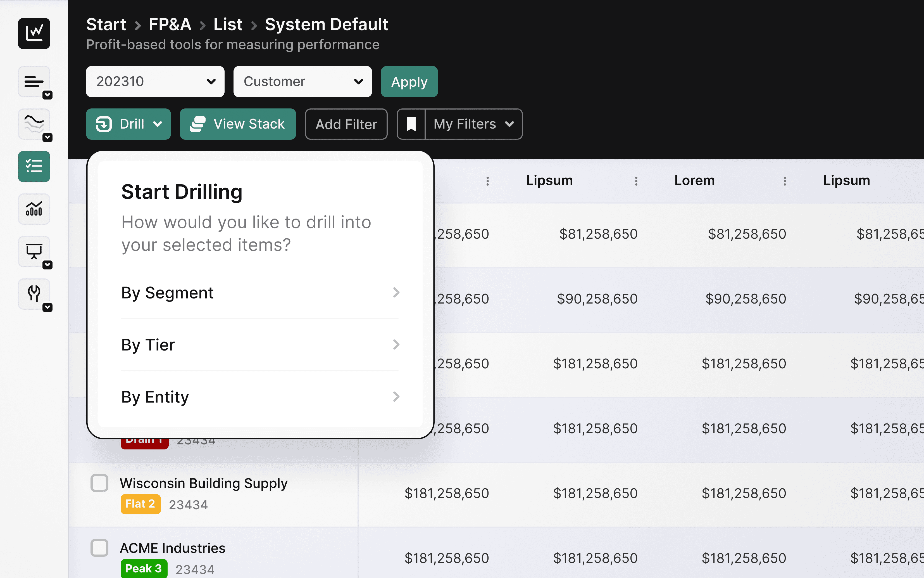Pick By Entity drill option
The height and width of the screenshot is (578, 924).
tap(260, 397)
